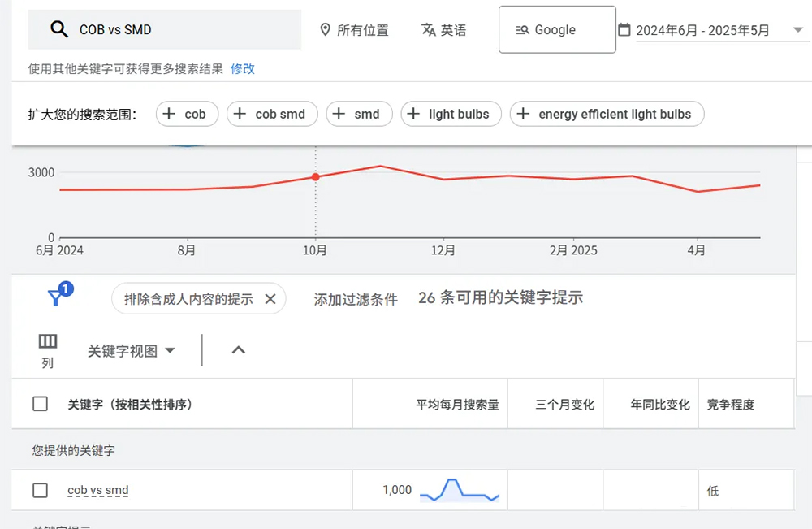Toggle the select-all keywords checkbox
The image size is (812, 529).
(x=40, y=404)
